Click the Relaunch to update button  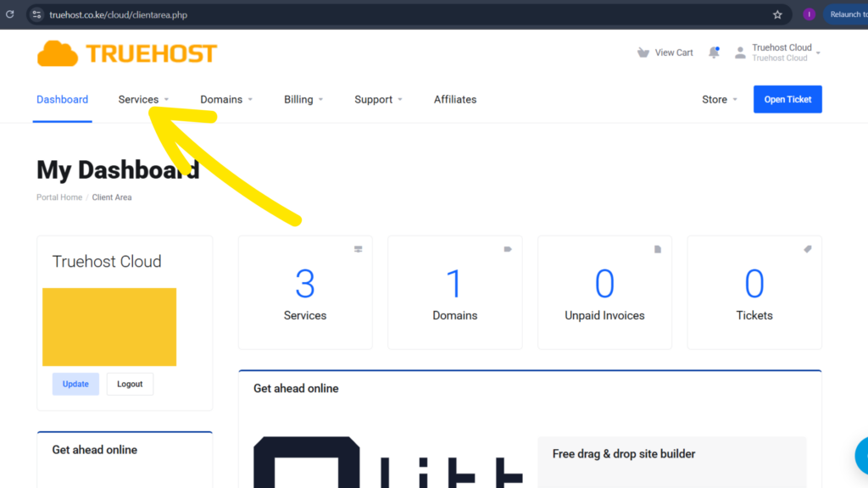(847, 14)
